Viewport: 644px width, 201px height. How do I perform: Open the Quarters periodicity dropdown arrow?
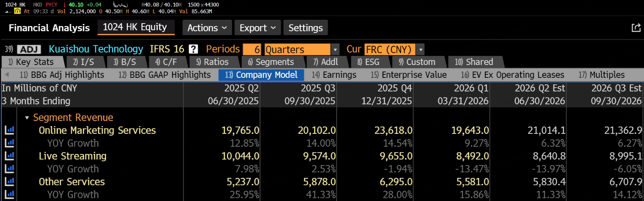click(335, 49)
